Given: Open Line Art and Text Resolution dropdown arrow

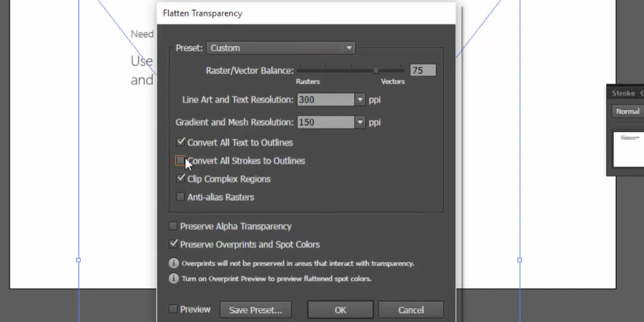Looking at the screenshot, I should point(360,99).
